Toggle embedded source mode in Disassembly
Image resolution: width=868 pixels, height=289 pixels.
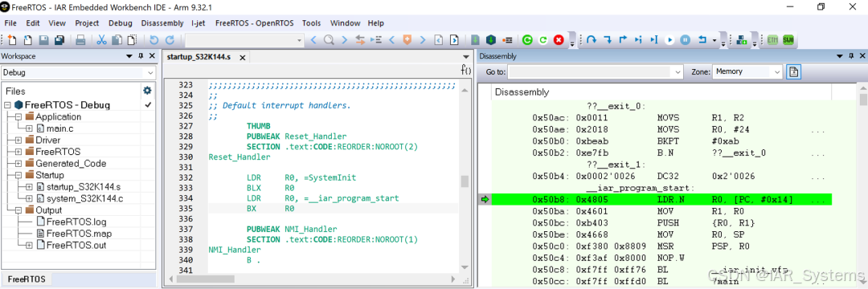(x=794, y=71)
